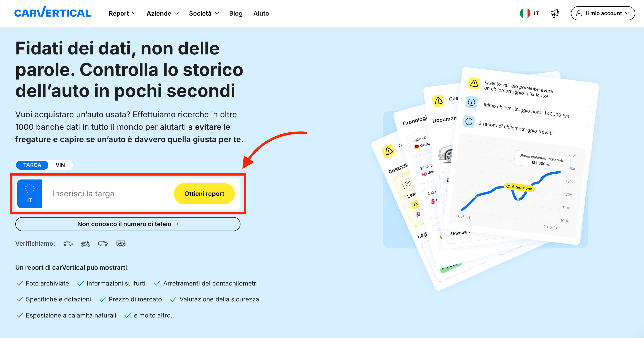The image size is (644, 338).
Task: Click Valutazione della sicurezza text
Action: [219, 299]
